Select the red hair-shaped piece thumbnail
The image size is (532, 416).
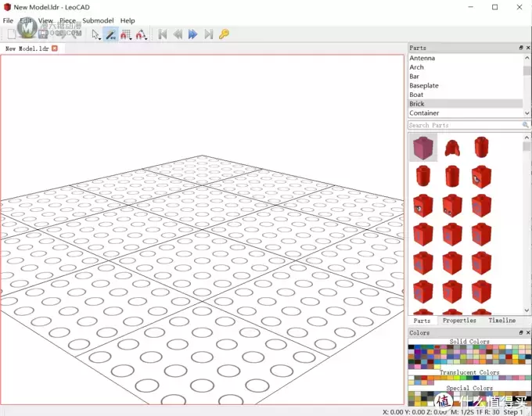(x=452, y=148)
